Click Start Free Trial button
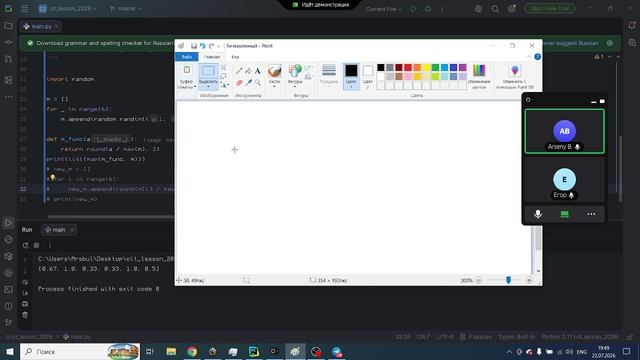 tap(550, 9)
